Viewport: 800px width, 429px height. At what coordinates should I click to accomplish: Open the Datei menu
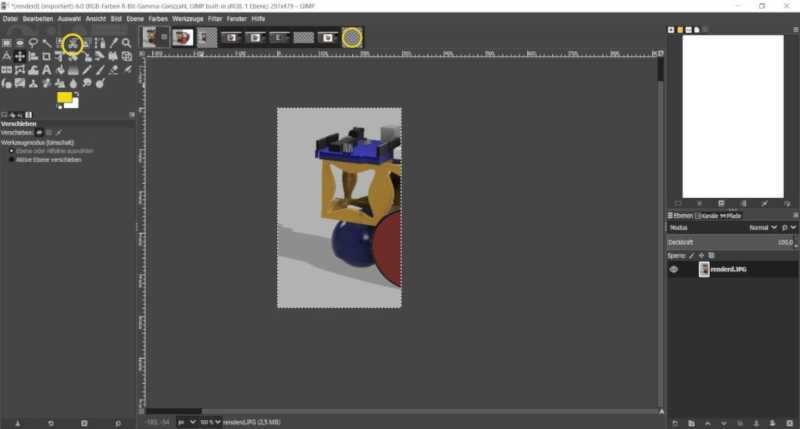click(10, 19)
